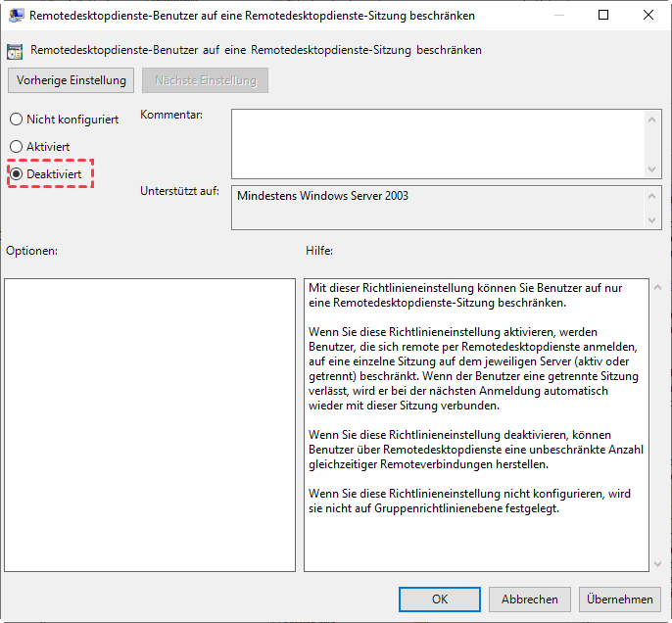
Task: Go to Vorherige Einstellung
Action: click(71, 80)
